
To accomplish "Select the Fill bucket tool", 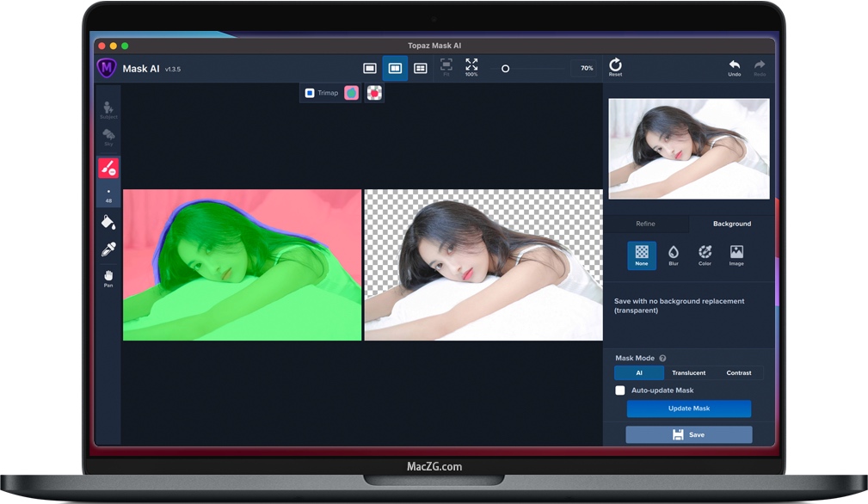I will [x=108, y=222].
